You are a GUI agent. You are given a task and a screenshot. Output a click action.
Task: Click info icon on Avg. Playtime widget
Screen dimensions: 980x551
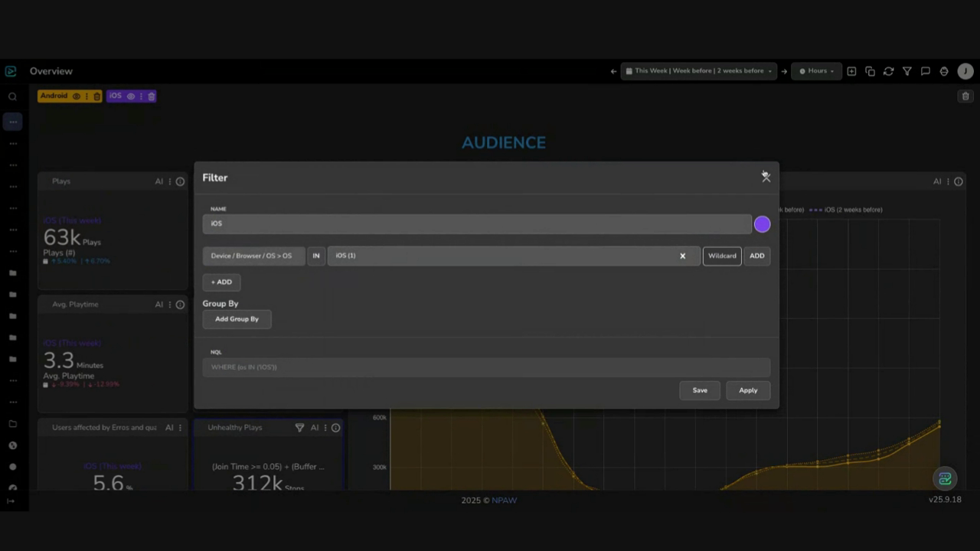(181, 305)
